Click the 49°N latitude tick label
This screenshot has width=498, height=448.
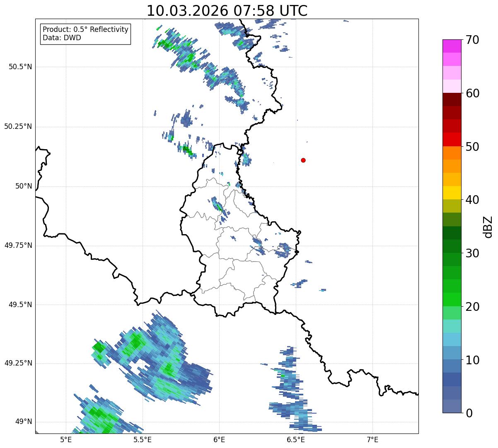point(24,421)
